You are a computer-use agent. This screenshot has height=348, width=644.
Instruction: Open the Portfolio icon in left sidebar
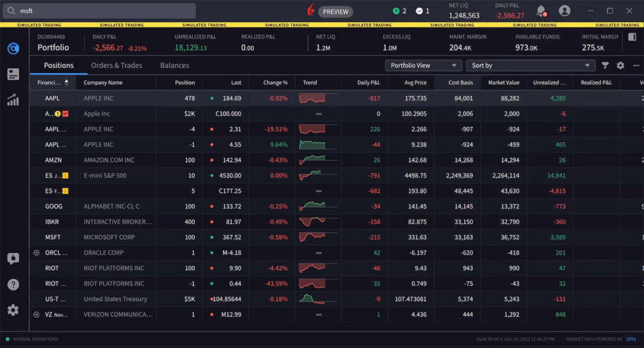(13, 48)
